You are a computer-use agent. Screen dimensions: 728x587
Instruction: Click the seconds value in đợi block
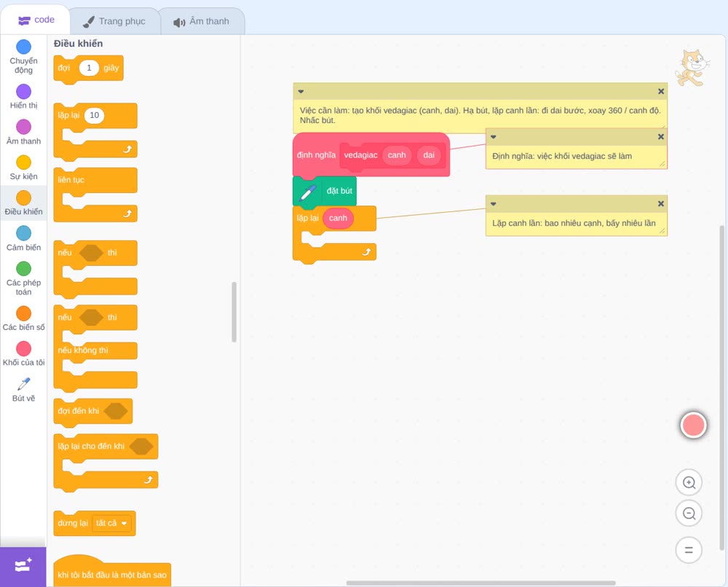click(89, 68)
